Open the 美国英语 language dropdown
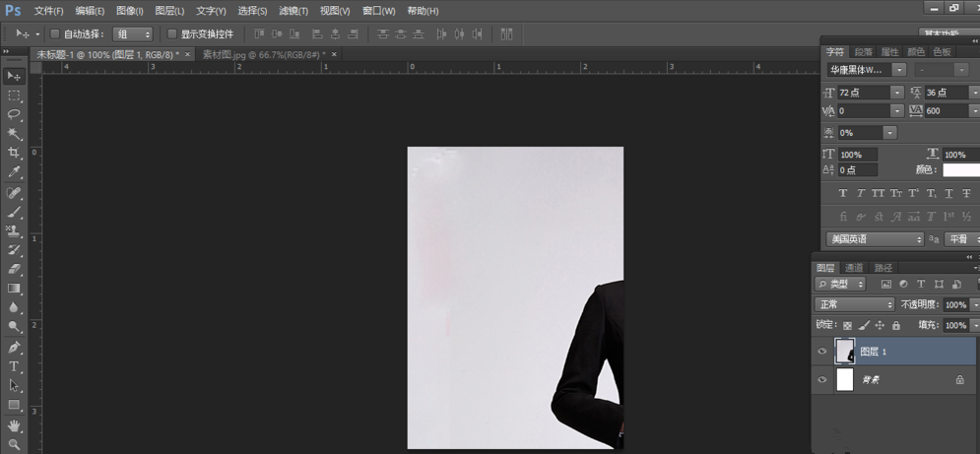This screenshot has width=980, height=454. 876,239
